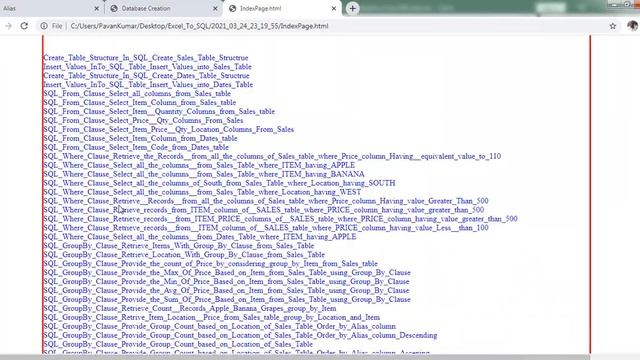Switch to the Database Creation tab
The height and width of the screenshot is (360, 640).
coord(163,8)
